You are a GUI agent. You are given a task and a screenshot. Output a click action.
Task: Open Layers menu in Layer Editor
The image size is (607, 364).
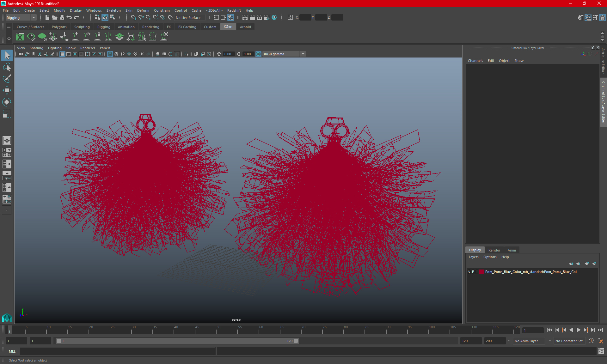pyautogui.click(x=473, y=257)
